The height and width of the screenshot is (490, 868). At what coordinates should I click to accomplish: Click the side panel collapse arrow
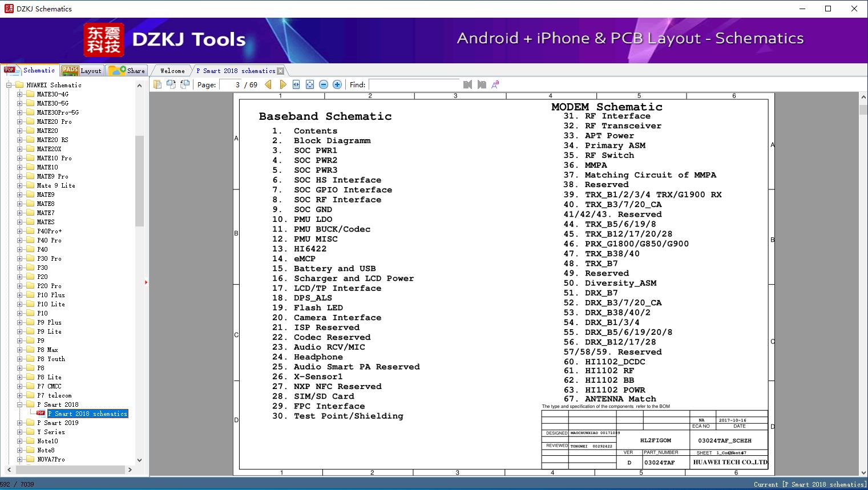pyautogui.click(x=146, y=282)
